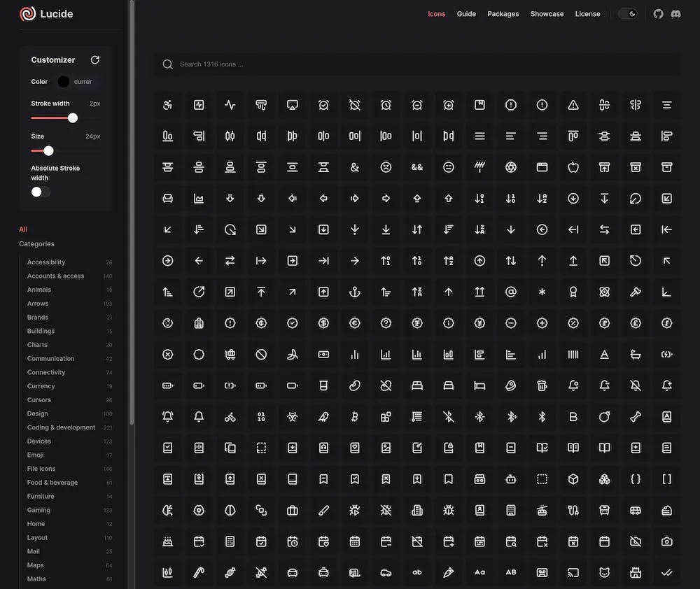Click the Bitcoin icon
This screenshot has height=589, width=700.
355,416
